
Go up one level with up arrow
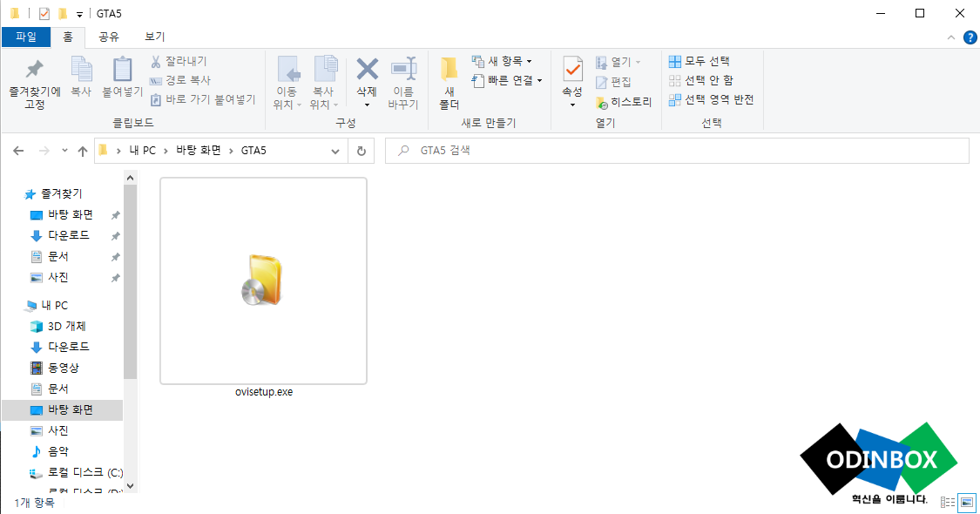coord(83,151)
